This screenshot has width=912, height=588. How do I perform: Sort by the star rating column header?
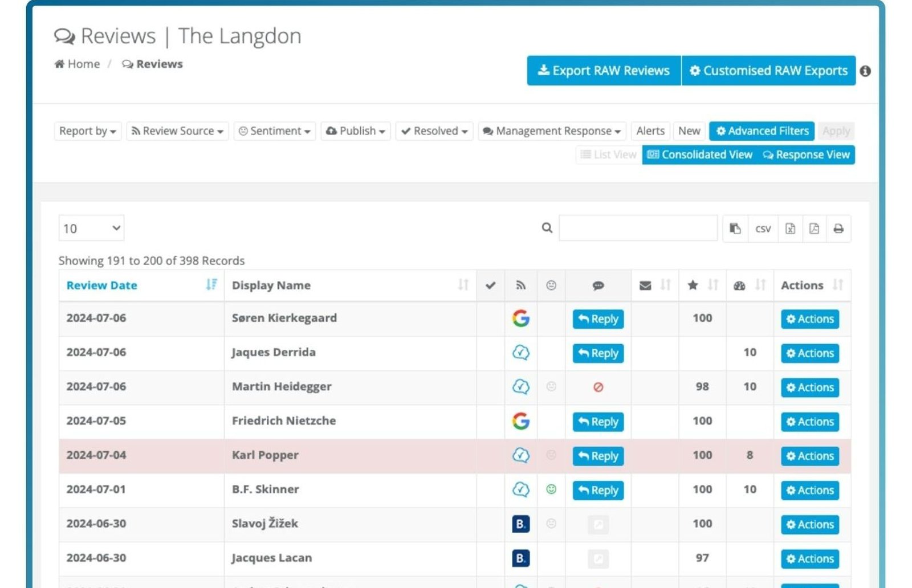[702, 285]
